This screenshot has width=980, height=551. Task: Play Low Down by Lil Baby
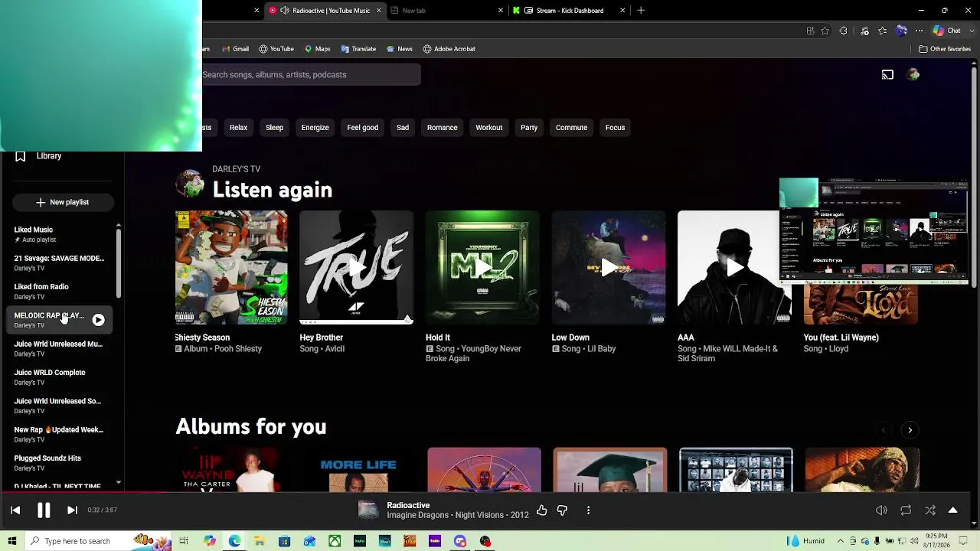tap(609, 268)
